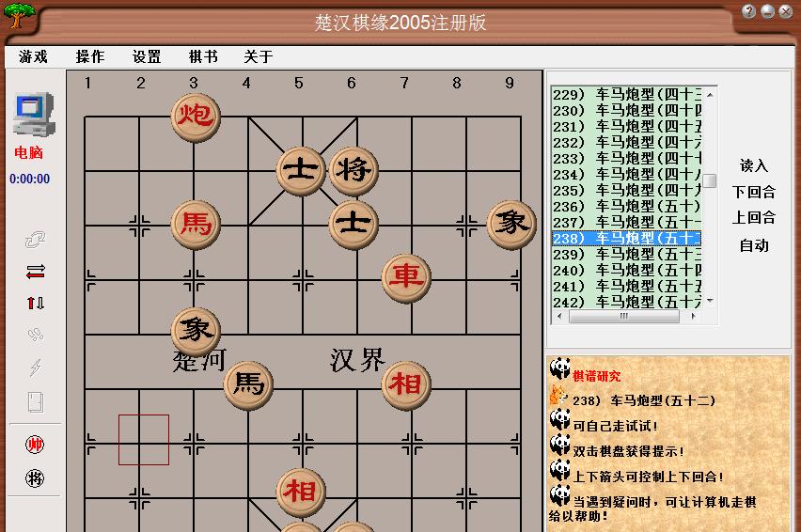
Task: Open the 游戏 menu
Action: [x=33, y=56]
